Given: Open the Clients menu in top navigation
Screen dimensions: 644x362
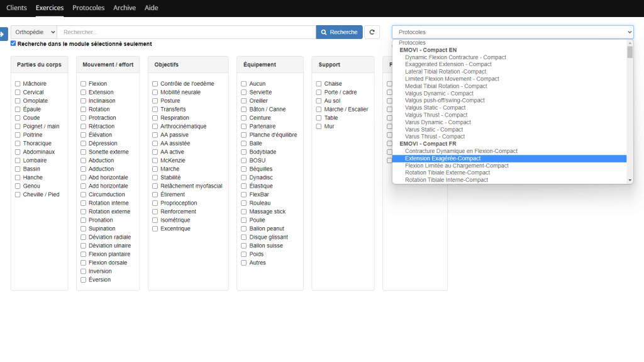Looking at the screenshot, I should [x=16, y=8].
